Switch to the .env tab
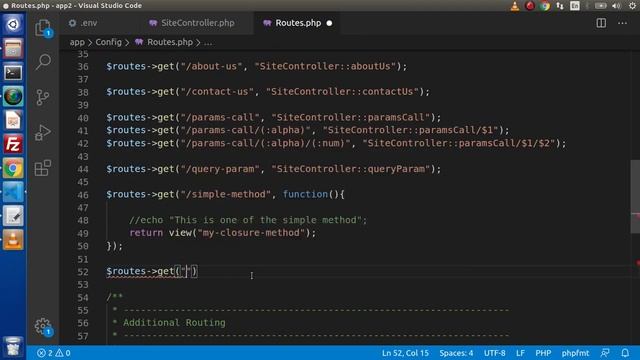This screenshot has height=360, width=640. click(x=83, y=23)
